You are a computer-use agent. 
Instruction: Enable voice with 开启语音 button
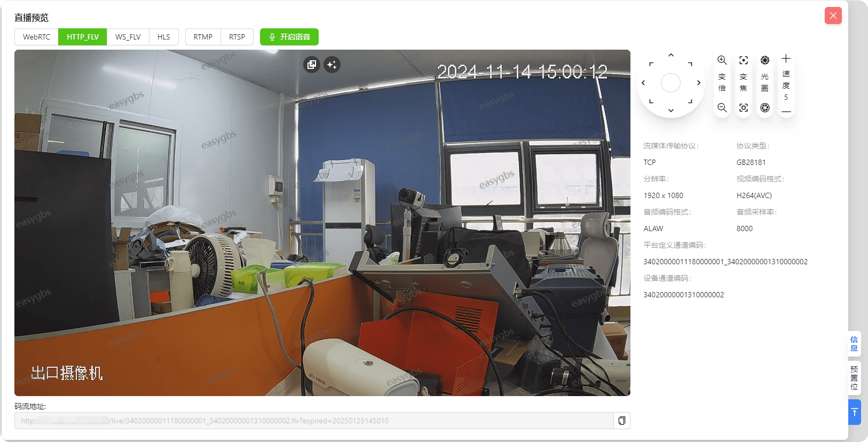click(x=289, y=37)
